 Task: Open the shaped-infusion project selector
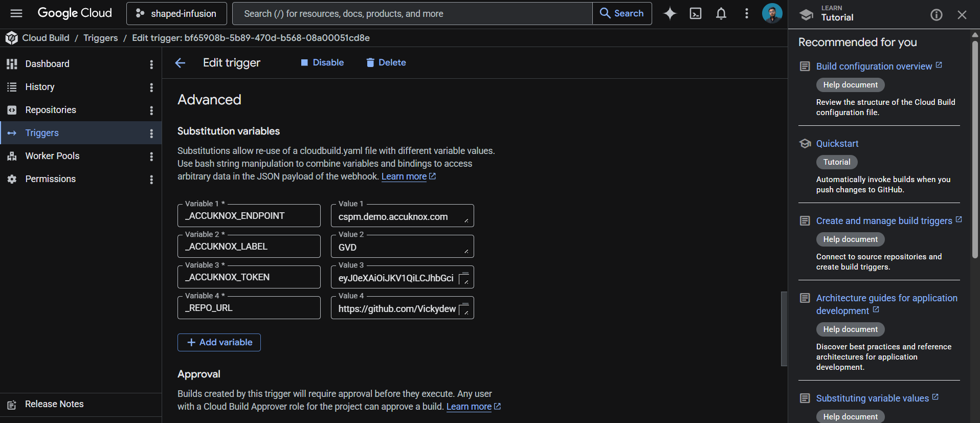click(176, 13)
